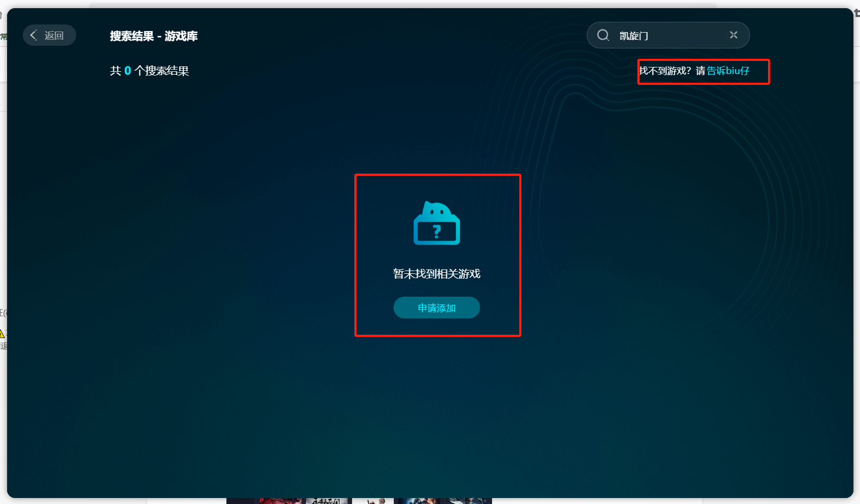Viewport: 860px width, 504px height.
Task: Clear the search text with the X icon
Action: [734, 35]
